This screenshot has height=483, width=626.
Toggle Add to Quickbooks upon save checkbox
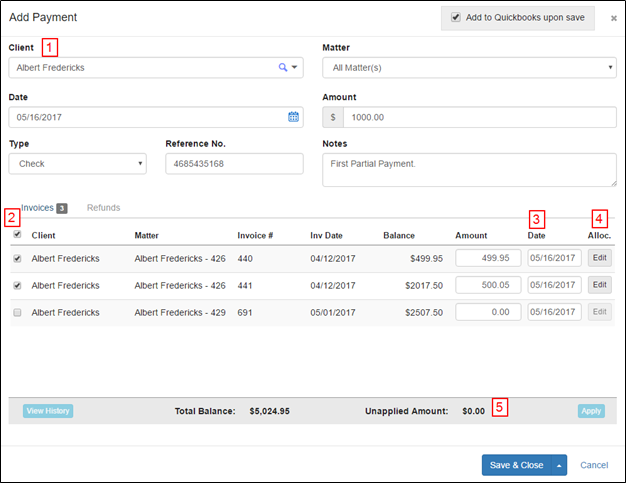tap(456, 17)
